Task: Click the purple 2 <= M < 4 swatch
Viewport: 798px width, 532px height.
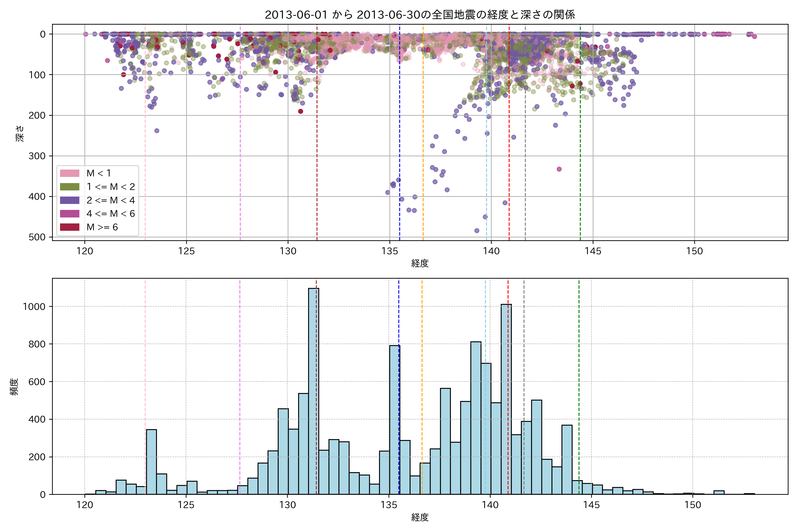Action: pyautogui.click(x=70, y=200)
